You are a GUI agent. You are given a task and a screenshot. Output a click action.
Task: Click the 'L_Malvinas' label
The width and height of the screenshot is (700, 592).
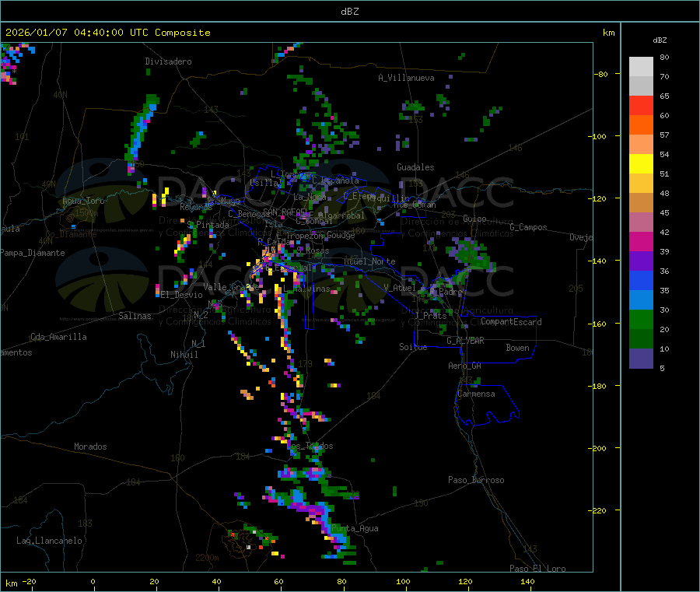click(x=306, y=289)
